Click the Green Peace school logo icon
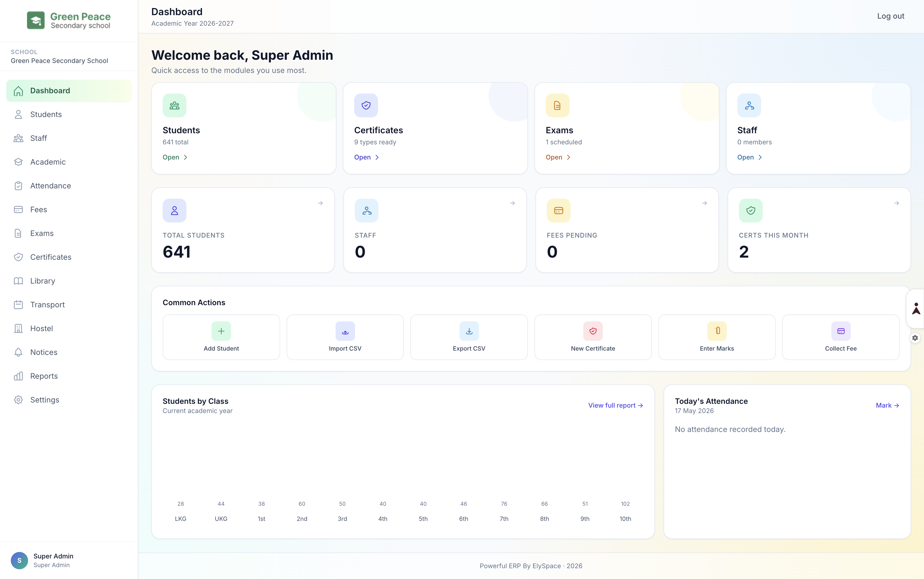 36,20
